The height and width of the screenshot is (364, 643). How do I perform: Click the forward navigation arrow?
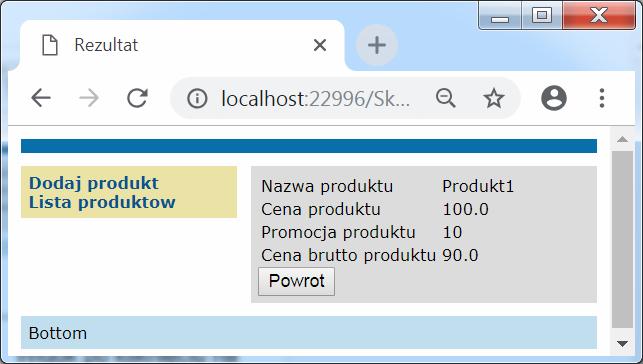click(x=89, y=98)
